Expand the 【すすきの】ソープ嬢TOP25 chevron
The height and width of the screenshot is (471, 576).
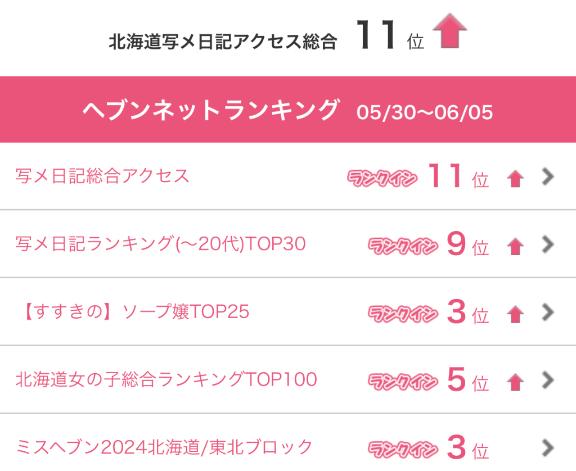pos(548,312)
